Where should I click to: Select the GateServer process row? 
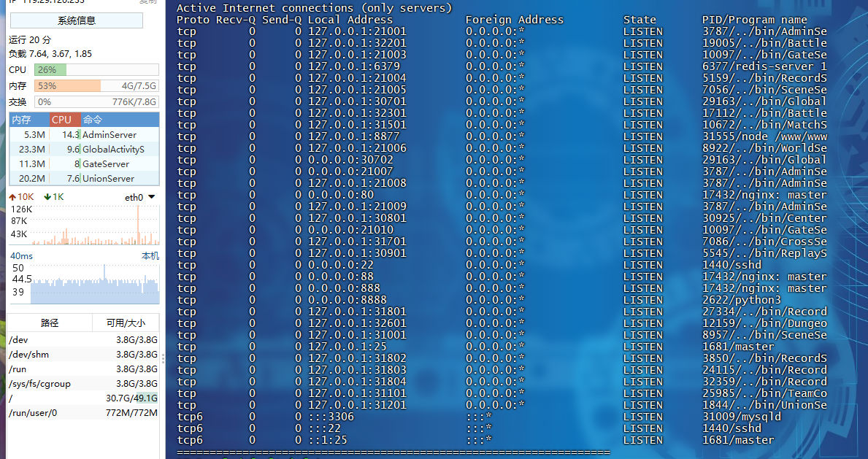tap(84, 164)
